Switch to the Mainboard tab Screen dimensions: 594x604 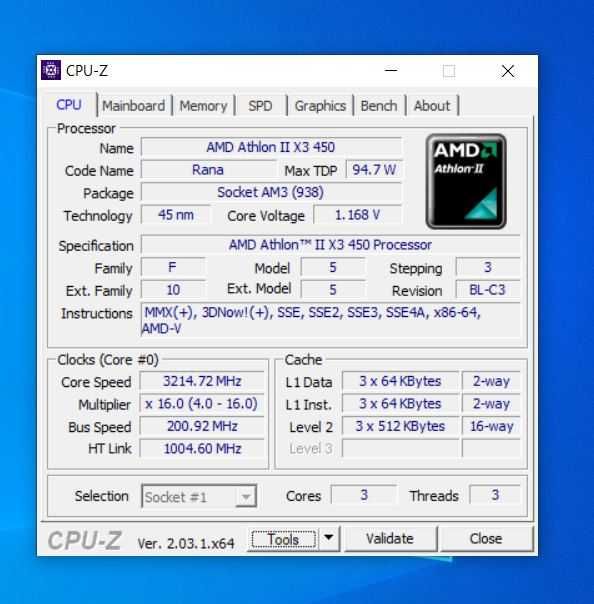(x=134, y=106)
